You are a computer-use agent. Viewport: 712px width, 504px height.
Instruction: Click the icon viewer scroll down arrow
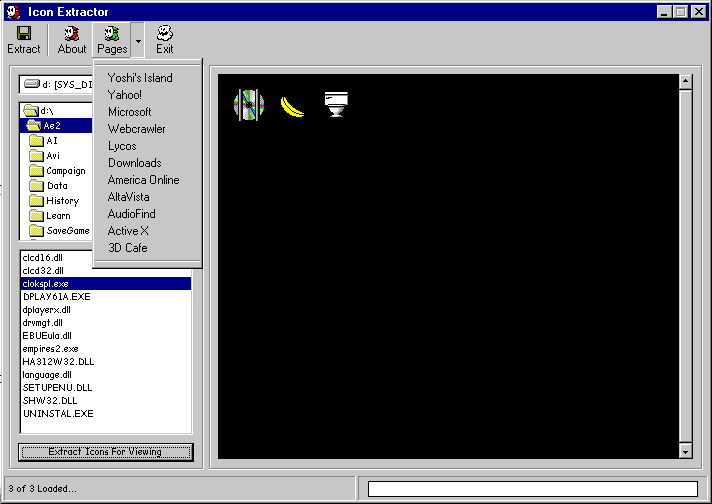tap(685, 452)
